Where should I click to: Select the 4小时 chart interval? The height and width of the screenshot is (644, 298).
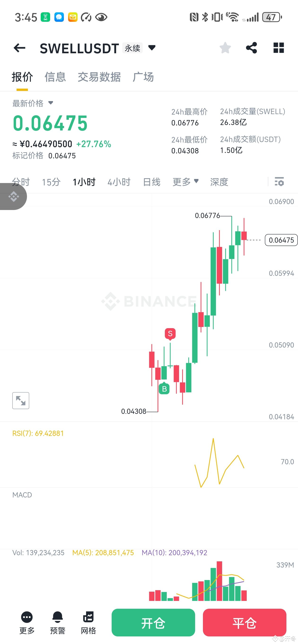point(119,182)
